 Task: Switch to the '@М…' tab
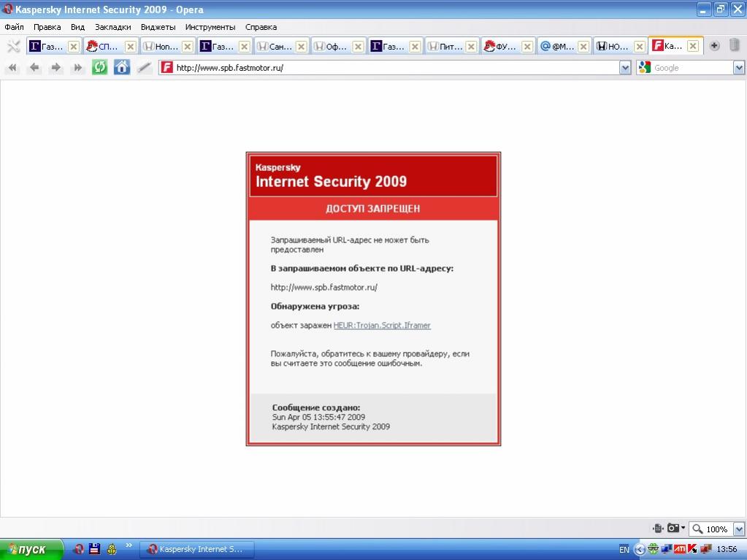(x=564, y=46)
